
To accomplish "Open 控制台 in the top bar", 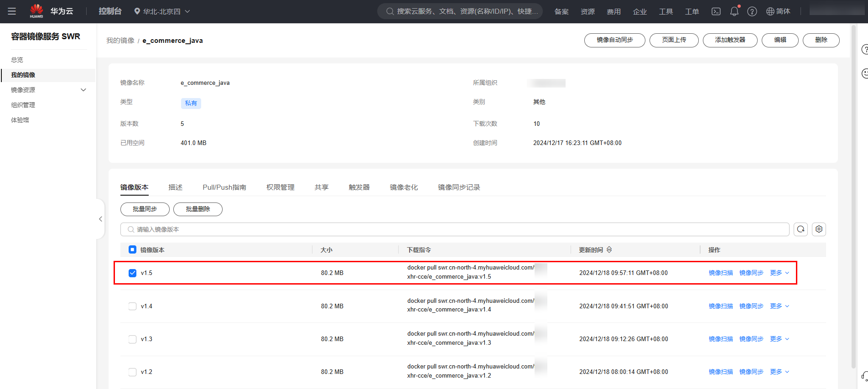I will (110, 11).
